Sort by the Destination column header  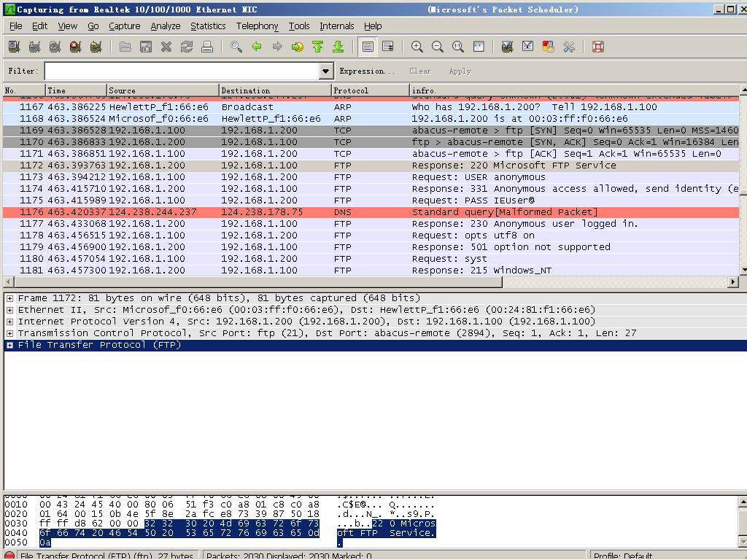pos(275,90)
